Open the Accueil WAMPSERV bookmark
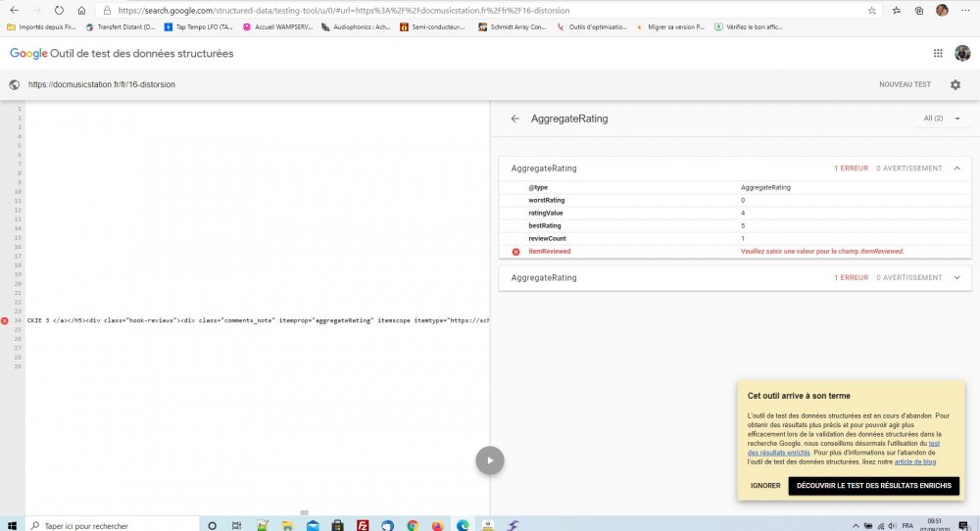 click(x=277, y=26)
